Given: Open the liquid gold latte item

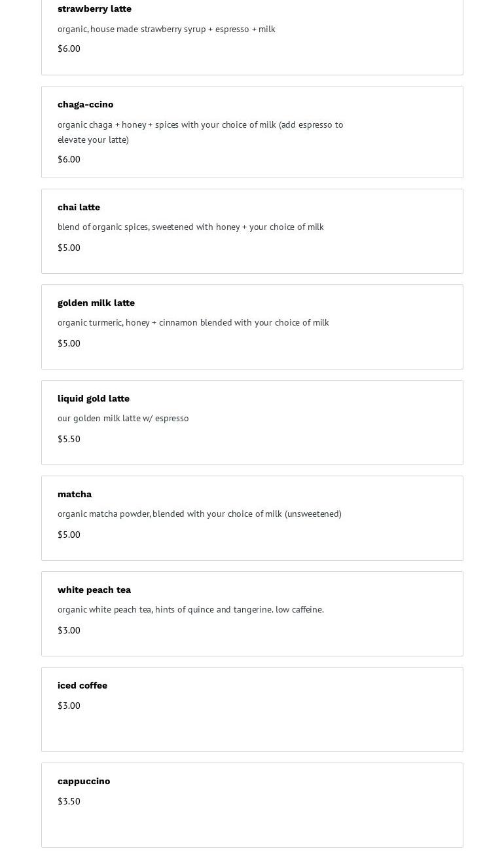Looking at the screenshot, I should [252, 423].
